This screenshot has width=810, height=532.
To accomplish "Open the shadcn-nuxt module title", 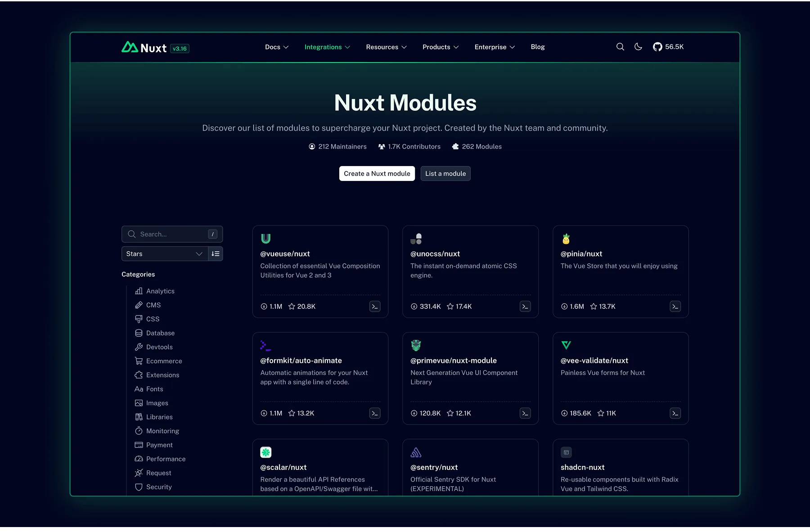I will click(x=583, y=467).
